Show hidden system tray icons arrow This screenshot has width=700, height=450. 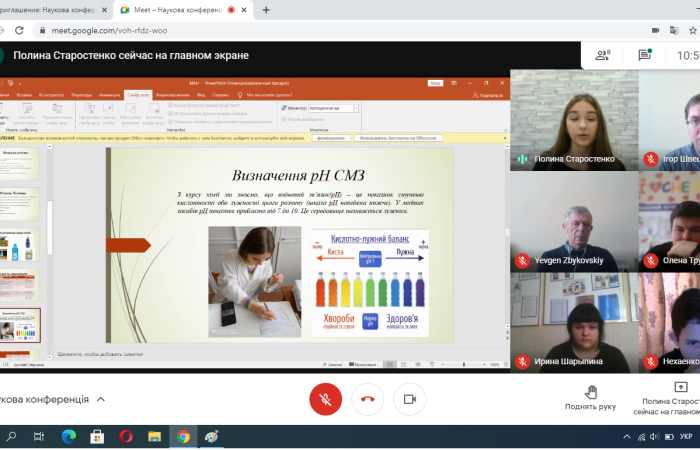coord(627,437)
